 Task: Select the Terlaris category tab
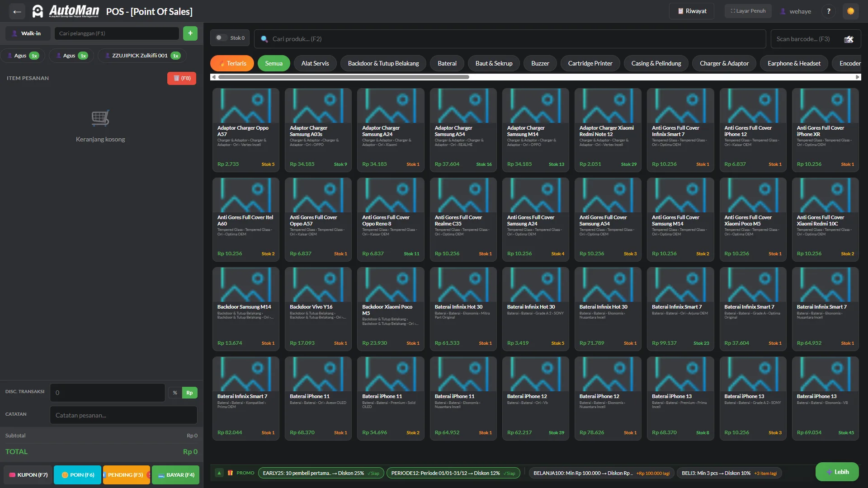tap(232, 63)
